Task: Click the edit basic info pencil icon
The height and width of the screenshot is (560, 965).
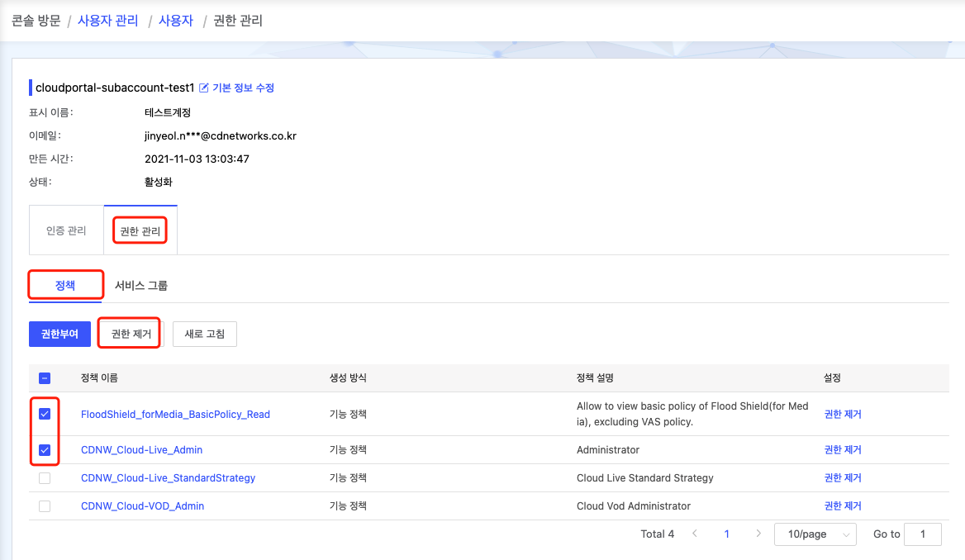Action: coord(204,88)
